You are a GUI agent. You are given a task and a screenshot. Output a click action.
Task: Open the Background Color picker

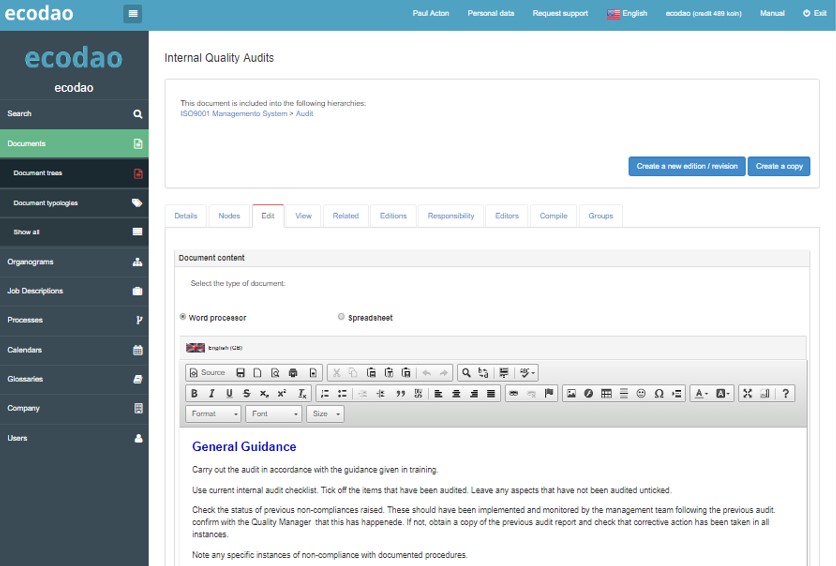tap(722, 393)
